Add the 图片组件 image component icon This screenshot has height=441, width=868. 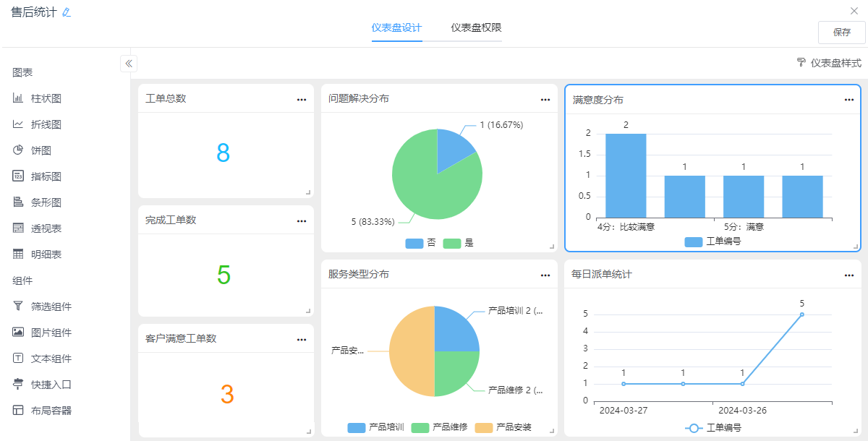[18, 333]
